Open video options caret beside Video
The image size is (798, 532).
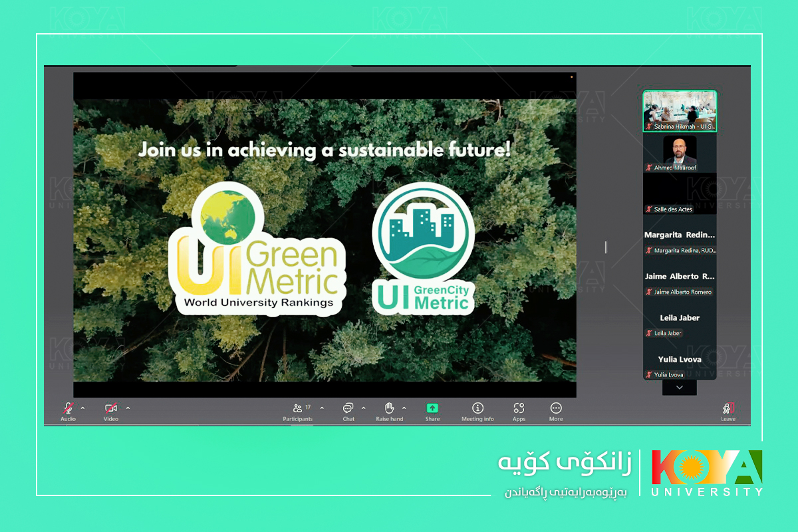click(x=128, y=408)
